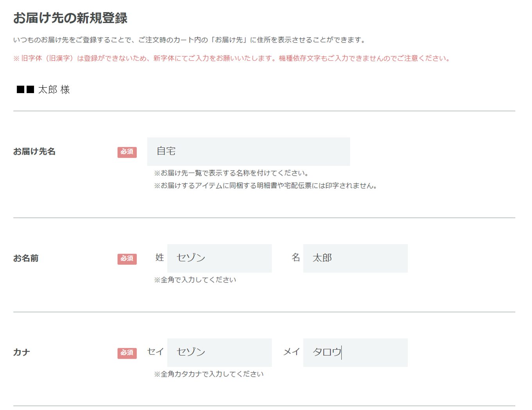Click the red 旧字体 warning notice text
This screenshot has width=532, height=410.
pyautogui.click(x=232, y=58)
